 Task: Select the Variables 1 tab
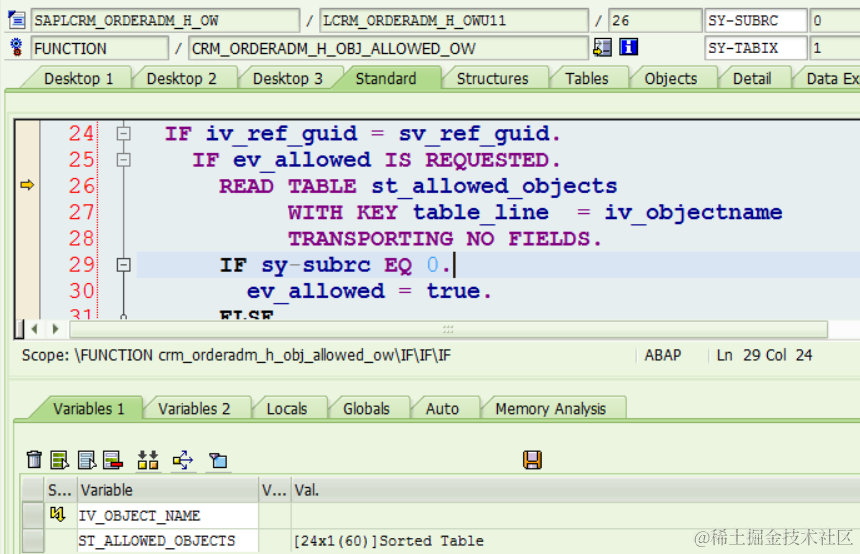tap(88, 409)
